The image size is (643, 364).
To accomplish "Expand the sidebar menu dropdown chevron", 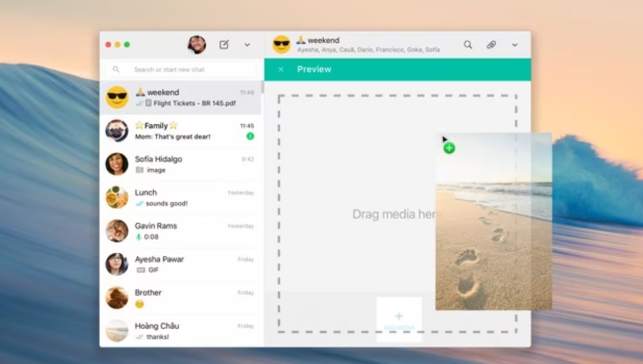I will [247, 45].
